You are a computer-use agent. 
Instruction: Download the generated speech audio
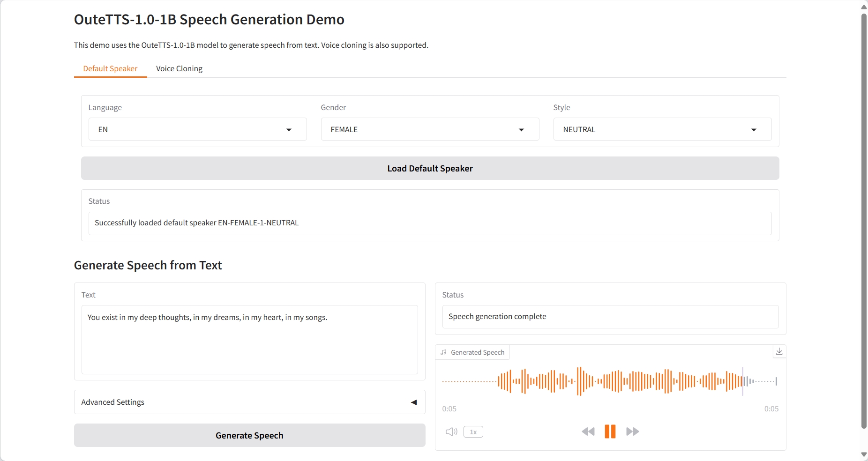tap(779, 351)
